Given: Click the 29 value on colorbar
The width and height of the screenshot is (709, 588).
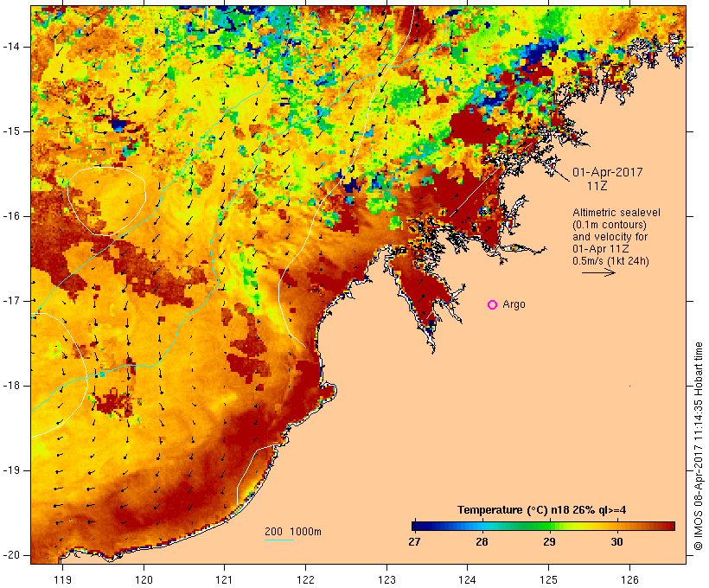Looking at the screenshot, I should click(549, 541).
